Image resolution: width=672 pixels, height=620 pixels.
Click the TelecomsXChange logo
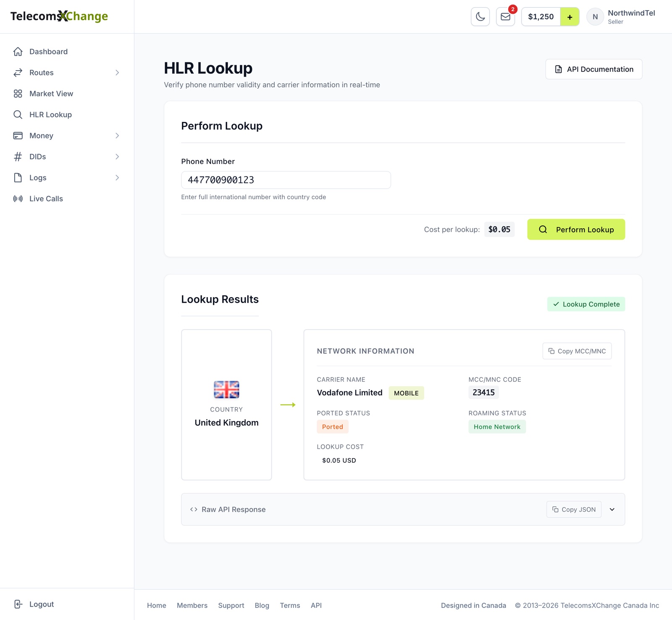[x=59, y=16]
